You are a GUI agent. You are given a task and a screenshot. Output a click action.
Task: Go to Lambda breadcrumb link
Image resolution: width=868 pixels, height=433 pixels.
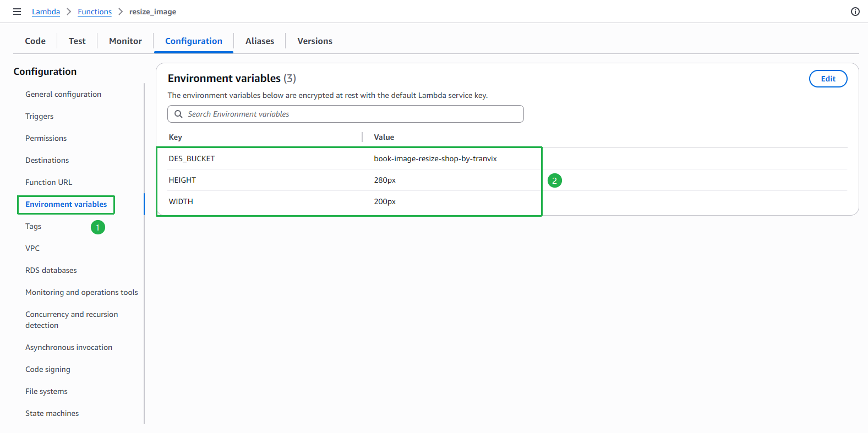coord(46,12)
